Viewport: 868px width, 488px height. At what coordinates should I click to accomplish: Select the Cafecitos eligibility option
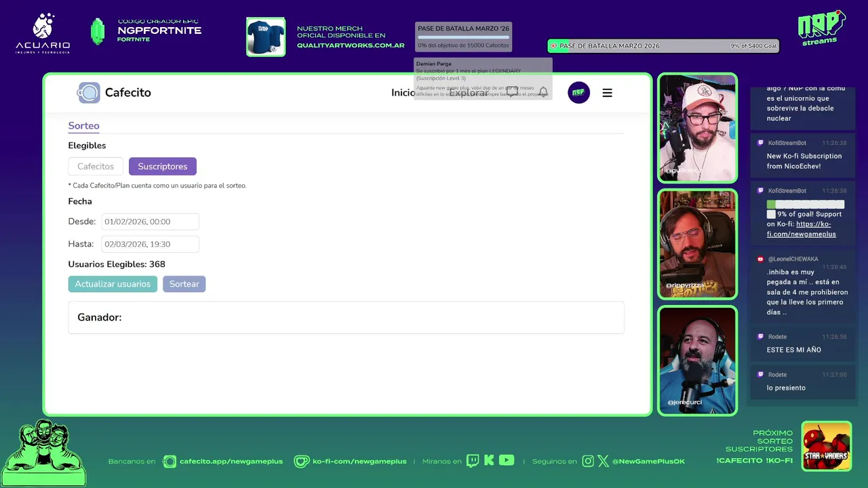(96, 166)
